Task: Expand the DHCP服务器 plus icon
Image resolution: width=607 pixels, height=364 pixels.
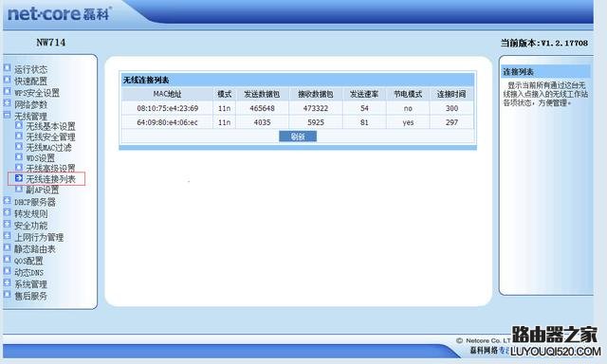Action: coord(7,200)
